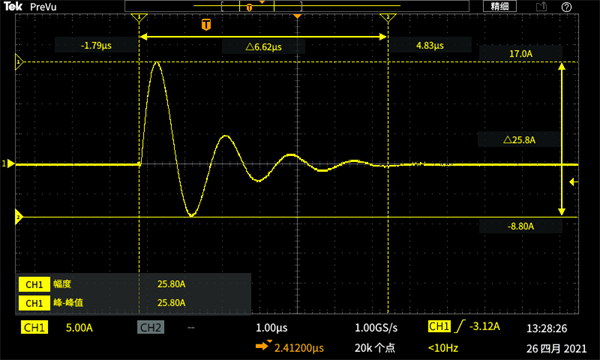Select horizontal cursor 2 left handle
The height and width of the screenshot is (360, 600).
[19, 217]
